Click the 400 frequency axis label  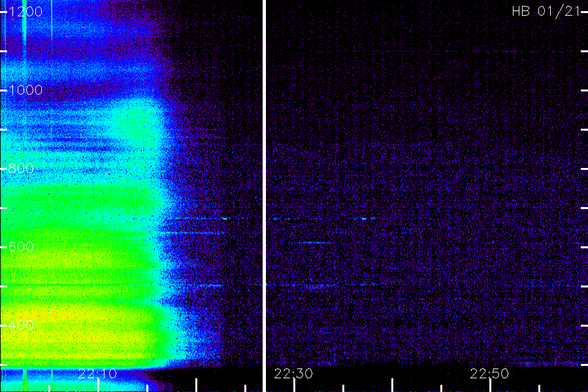21,325
